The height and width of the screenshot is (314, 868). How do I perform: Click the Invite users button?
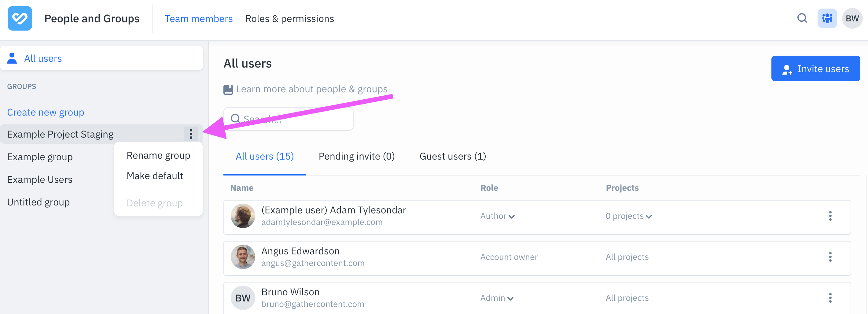tap(815, 68)
